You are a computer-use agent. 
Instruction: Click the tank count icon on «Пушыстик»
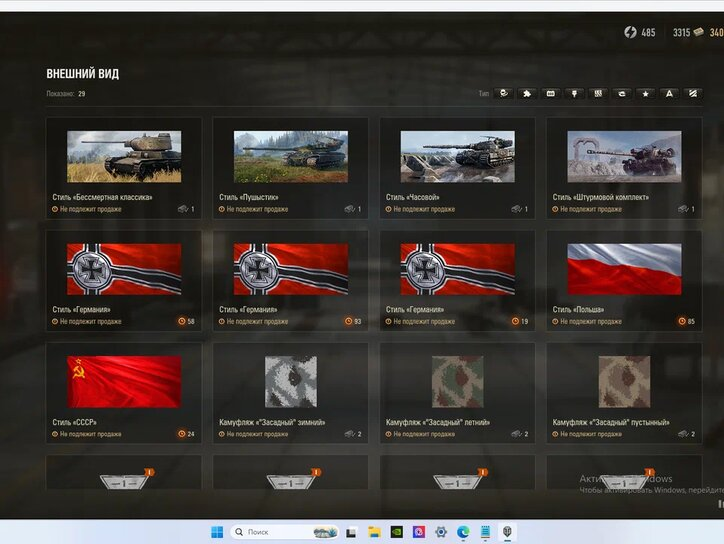[x=350, y=209]
